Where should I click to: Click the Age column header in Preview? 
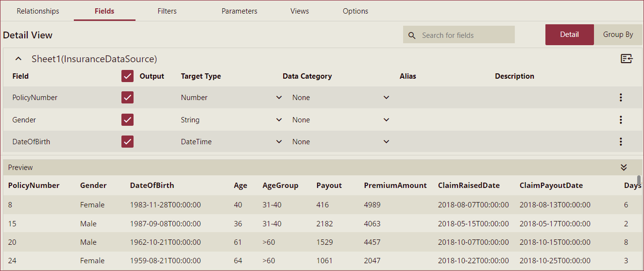click(x=240, y=186)
